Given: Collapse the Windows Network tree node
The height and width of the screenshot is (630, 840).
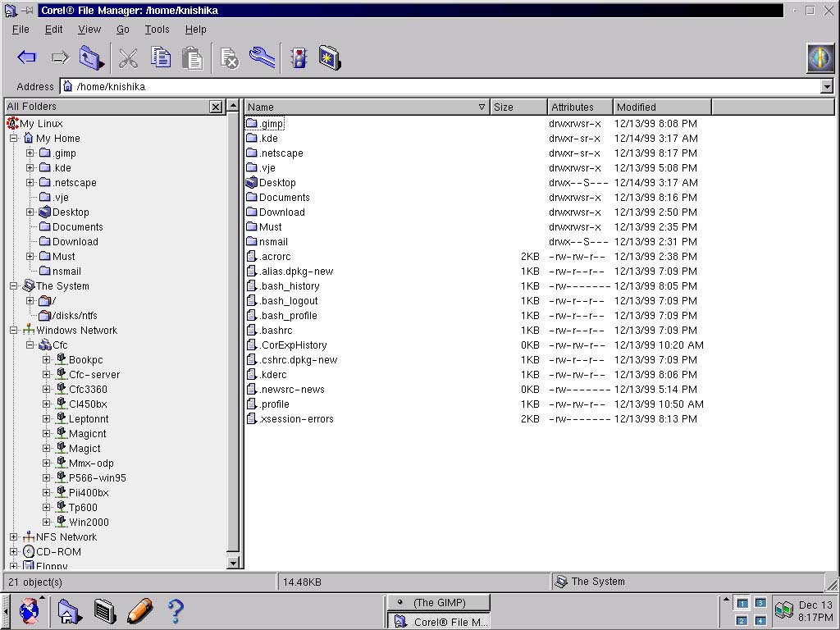Looking at the screenshot, I should (14, 331).
